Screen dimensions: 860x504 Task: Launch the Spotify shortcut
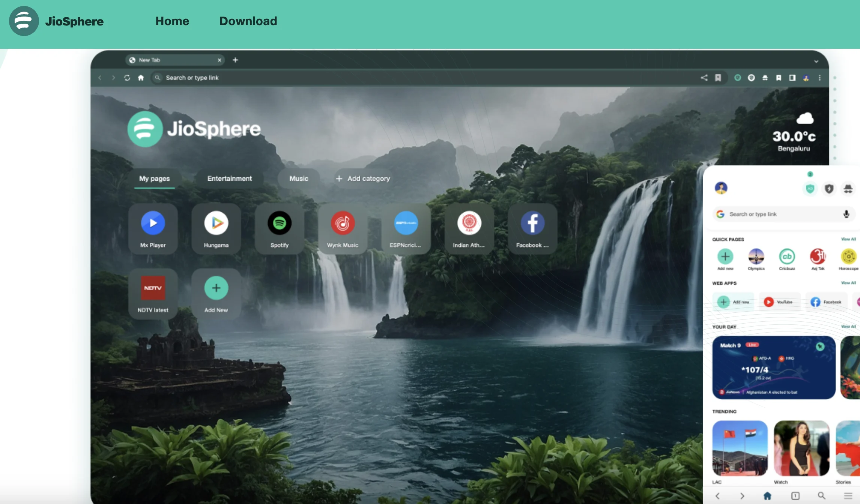pos(280,228)
